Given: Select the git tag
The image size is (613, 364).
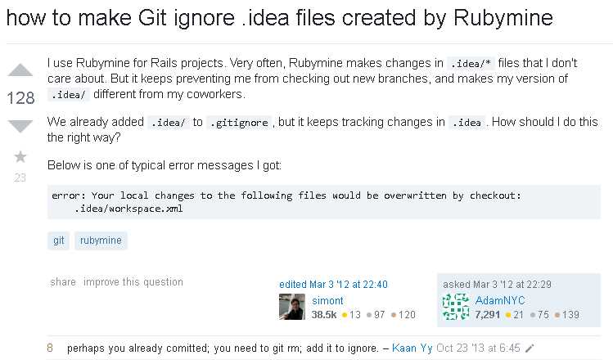Looking at the screenshot, I should click(59, 240).
